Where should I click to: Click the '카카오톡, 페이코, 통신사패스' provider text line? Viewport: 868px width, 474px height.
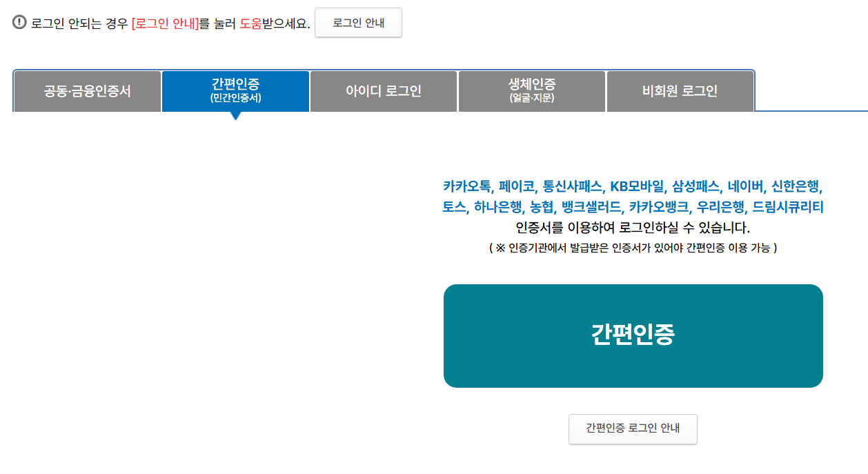[x=633, y=186]
